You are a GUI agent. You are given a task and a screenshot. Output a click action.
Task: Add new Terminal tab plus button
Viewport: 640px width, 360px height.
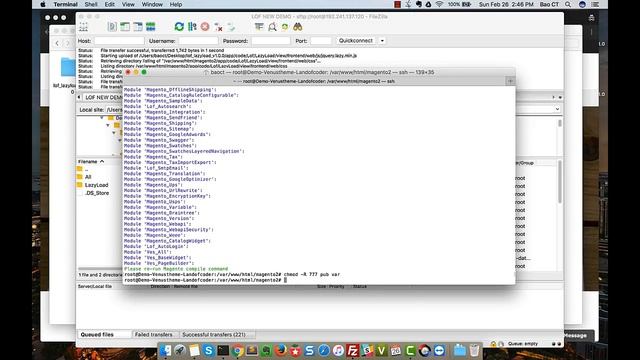pyautogui.click(x=510, y=81)
